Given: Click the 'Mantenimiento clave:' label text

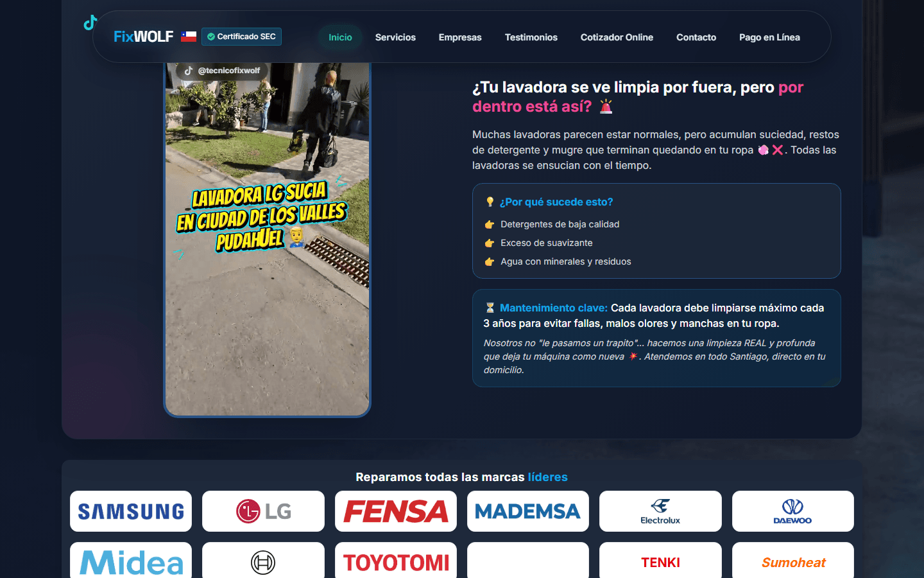Looking at the screenshot, I should click(x=554, y=308).
